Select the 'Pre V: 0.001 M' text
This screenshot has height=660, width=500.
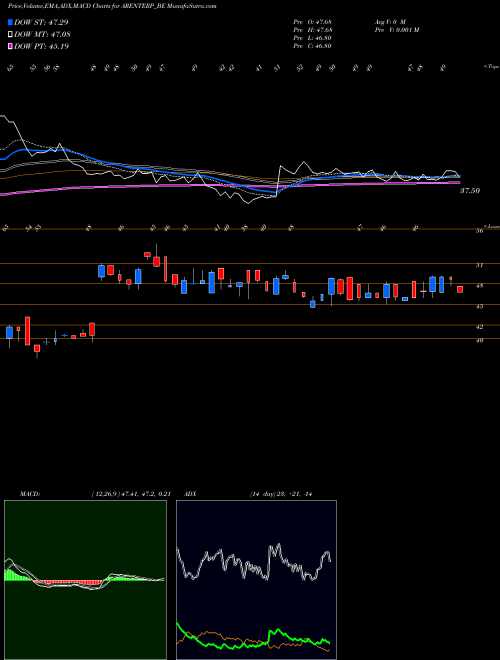(397, 30)
